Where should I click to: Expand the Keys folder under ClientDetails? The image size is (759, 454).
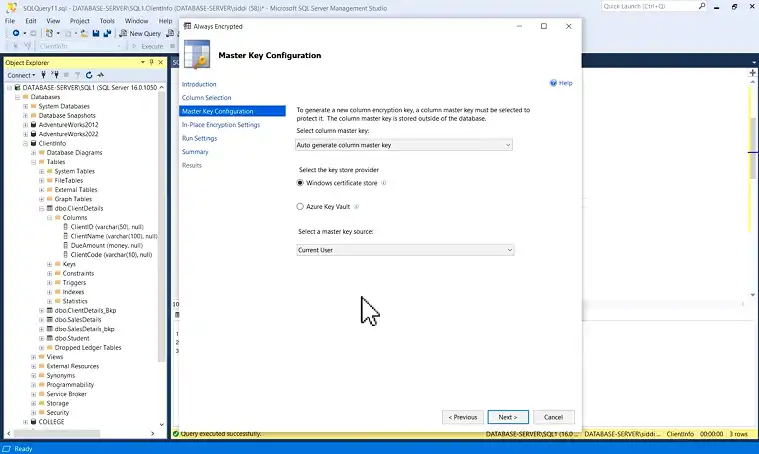(49, 264)
